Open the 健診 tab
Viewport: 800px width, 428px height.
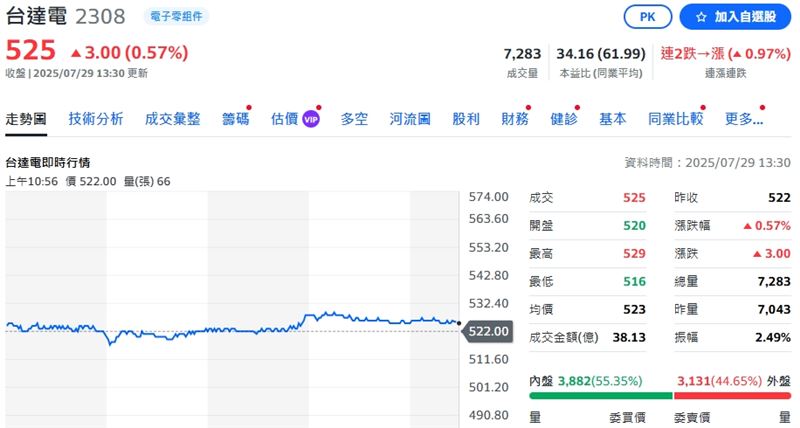pos(564,119)
